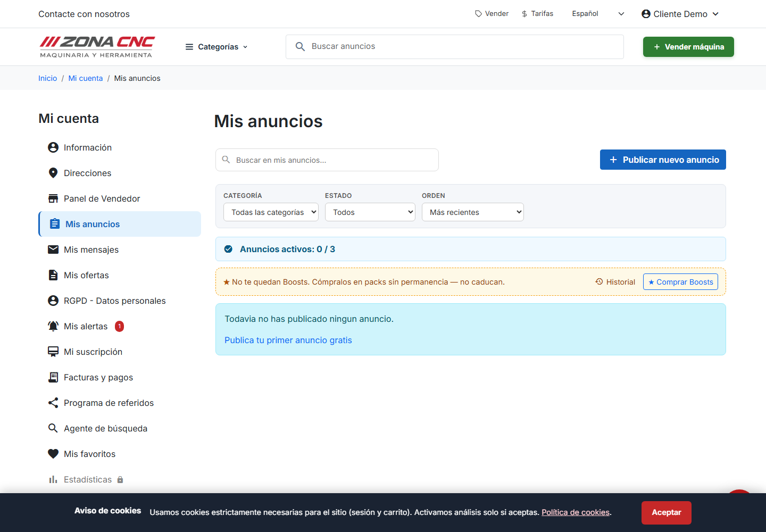Click the magnifier icon in Buscar anuncios
766x532 pixels.
tap(300, 47)
